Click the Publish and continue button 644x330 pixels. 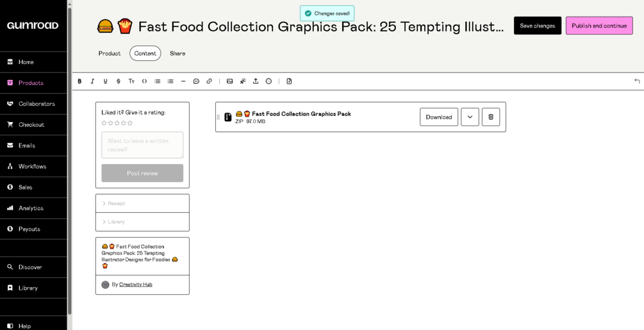599,26
